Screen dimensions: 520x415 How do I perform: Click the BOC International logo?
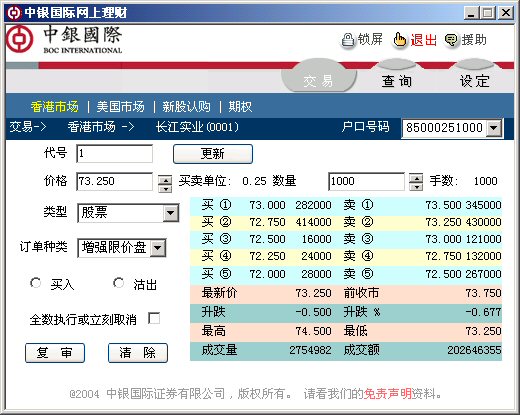[x=64, y=40]
